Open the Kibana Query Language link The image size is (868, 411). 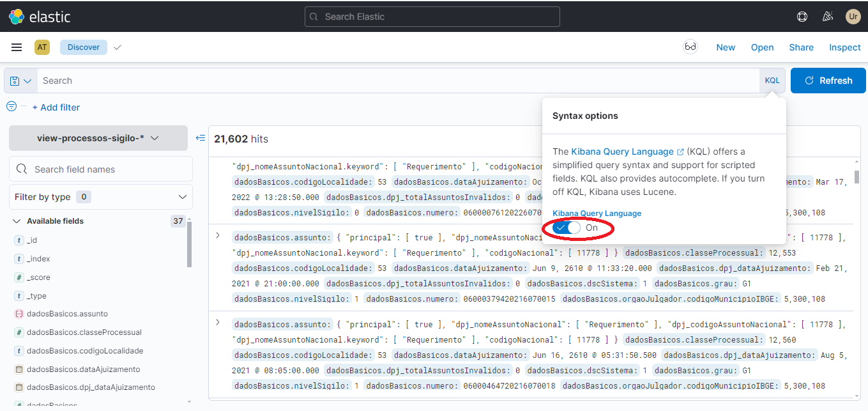click(622, 151)
